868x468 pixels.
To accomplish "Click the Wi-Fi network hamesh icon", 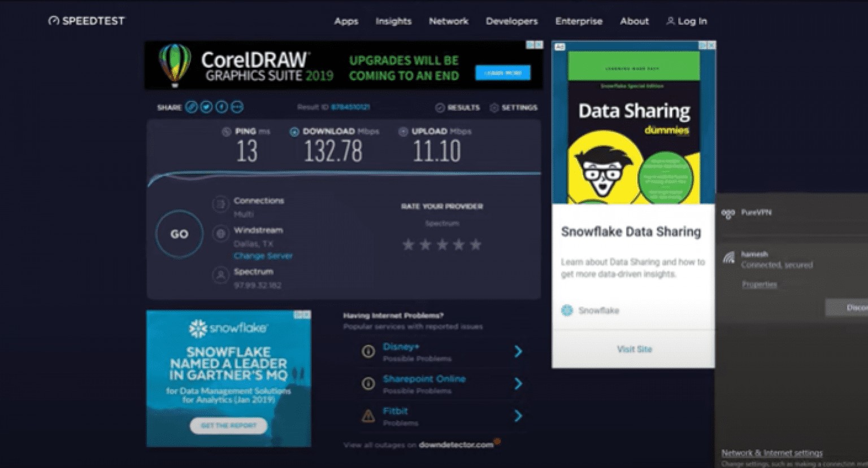I will 729,258.
